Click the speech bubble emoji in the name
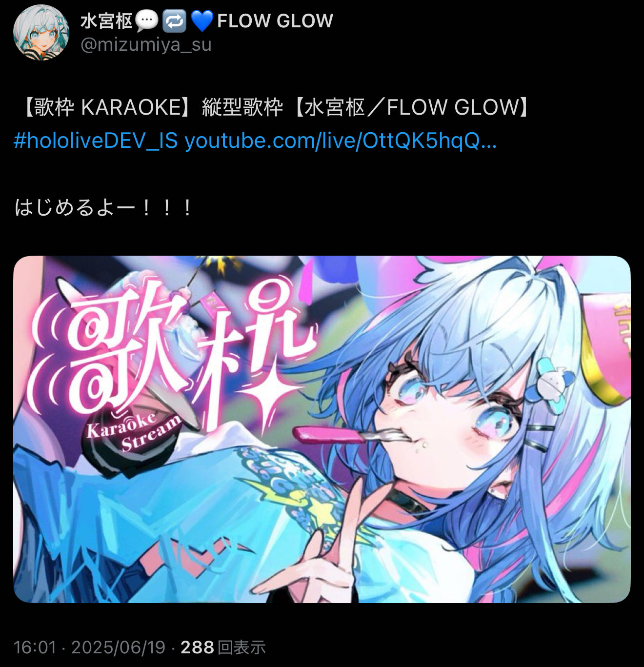Viewport: 644px width, 667px height. [146, 20]
